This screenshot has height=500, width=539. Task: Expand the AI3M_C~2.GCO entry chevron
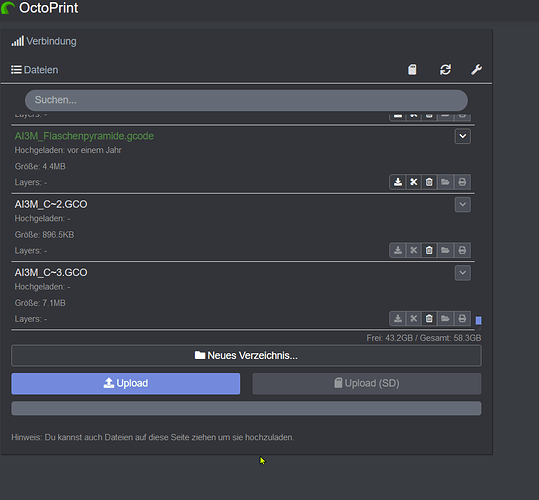[463, 204]
